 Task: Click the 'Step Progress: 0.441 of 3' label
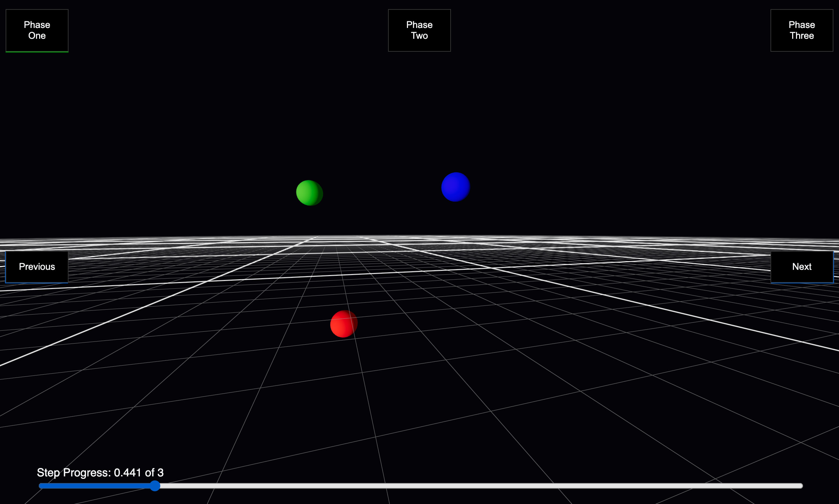click(x=100, y=473)
